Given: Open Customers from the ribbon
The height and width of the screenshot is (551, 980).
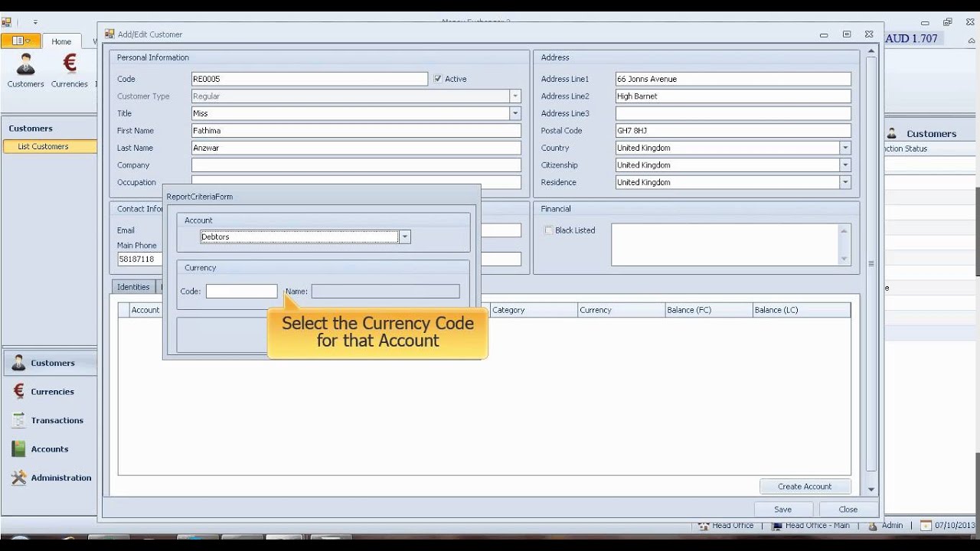Looking at the screenshot, I should click(25, 70).
